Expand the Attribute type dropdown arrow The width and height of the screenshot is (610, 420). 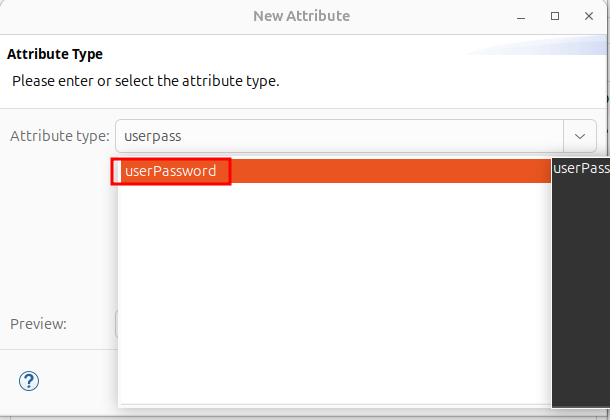[580, 135]
